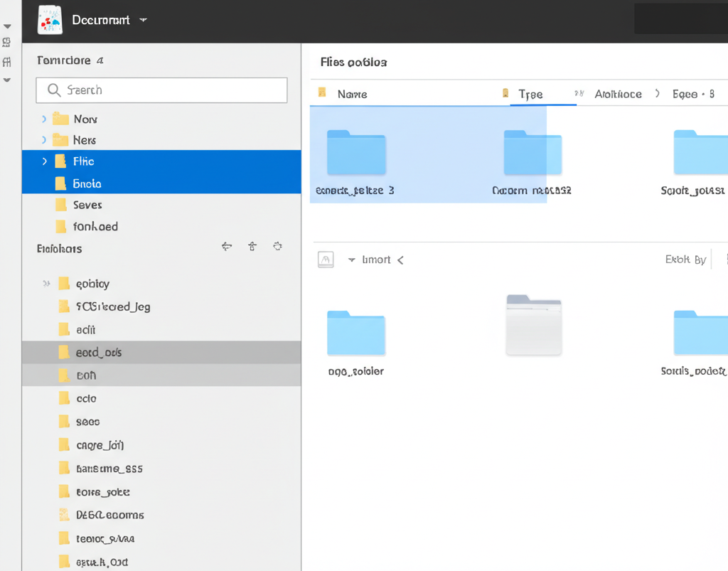Click the square image icon left of Imort
Viewport: 728px width, 571px height.
[326, 260]
